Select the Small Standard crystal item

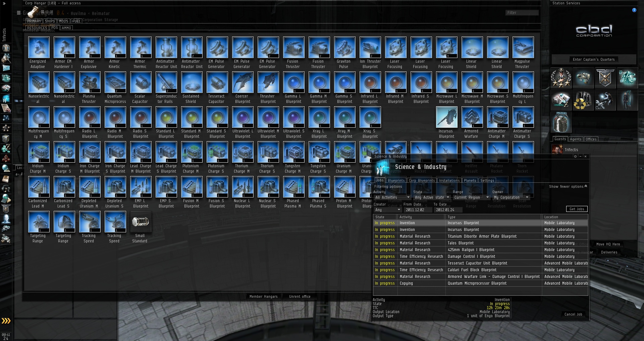[x=141, y=222]
